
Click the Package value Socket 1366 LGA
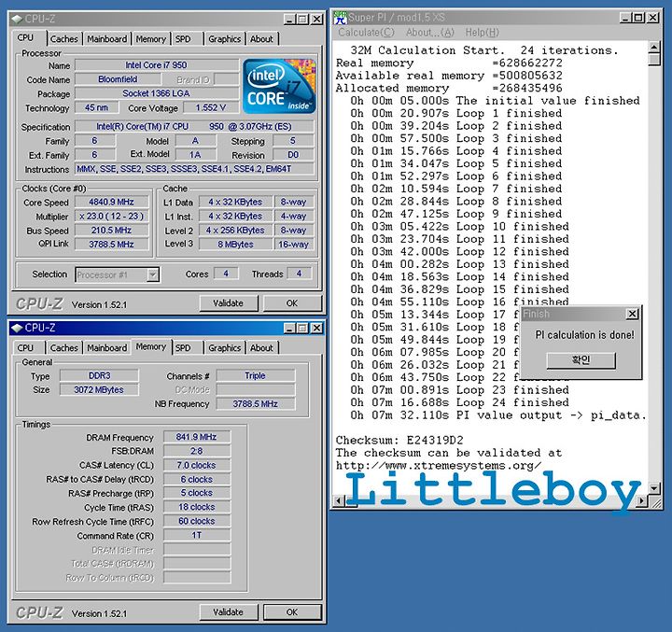click(x=157, y=93)
